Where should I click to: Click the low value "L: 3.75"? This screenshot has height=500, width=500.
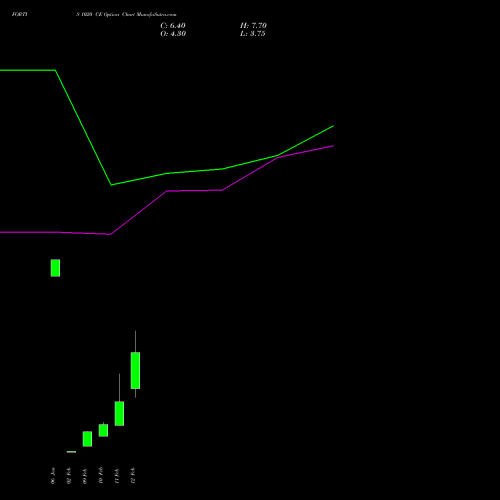point(252,34)
